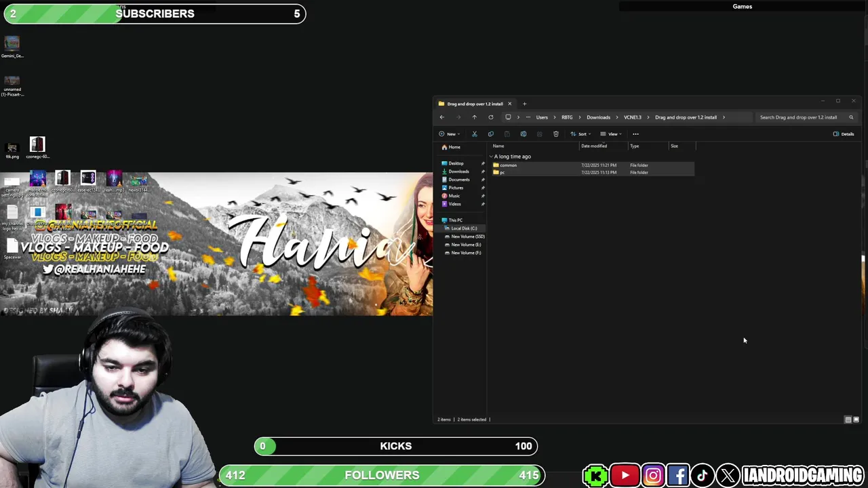Open Home in the navigation pane
Screen dimensions: 868x488
click(451, 147)
